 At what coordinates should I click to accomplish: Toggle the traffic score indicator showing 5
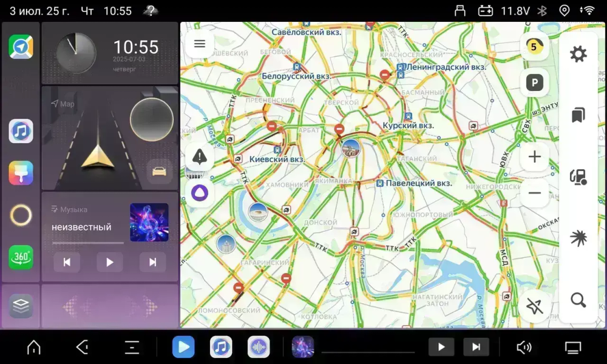[x=535, y=45]
